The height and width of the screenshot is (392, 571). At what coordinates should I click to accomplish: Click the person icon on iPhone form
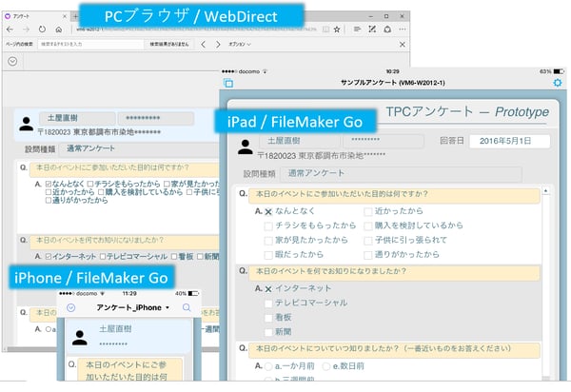(x=79, y=338)
